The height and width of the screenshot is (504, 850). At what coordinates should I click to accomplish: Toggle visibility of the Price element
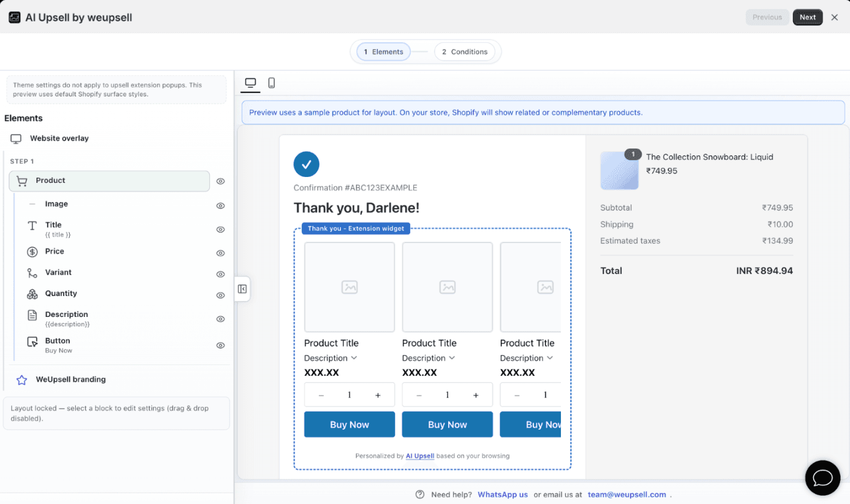click(x=221, y=253)
